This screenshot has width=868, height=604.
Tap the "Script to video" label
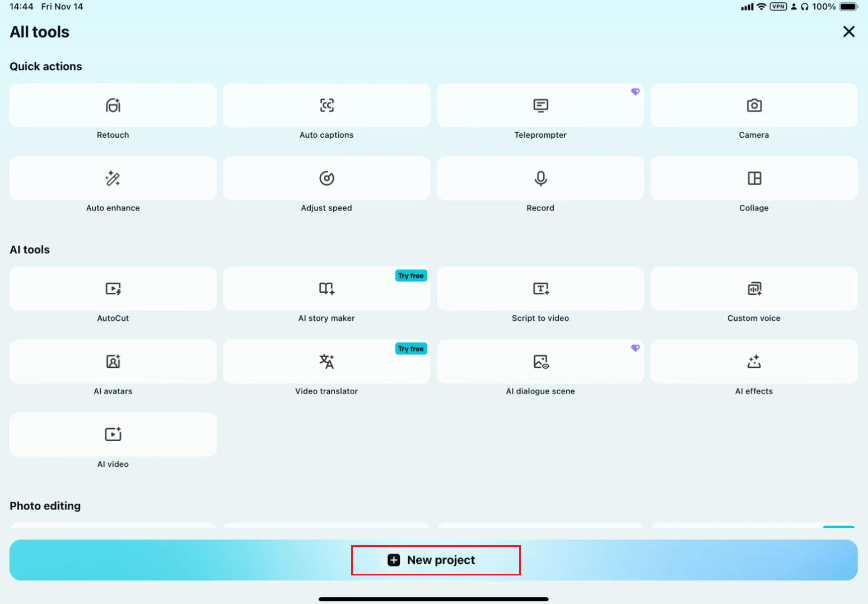click(x=540, y=319)
